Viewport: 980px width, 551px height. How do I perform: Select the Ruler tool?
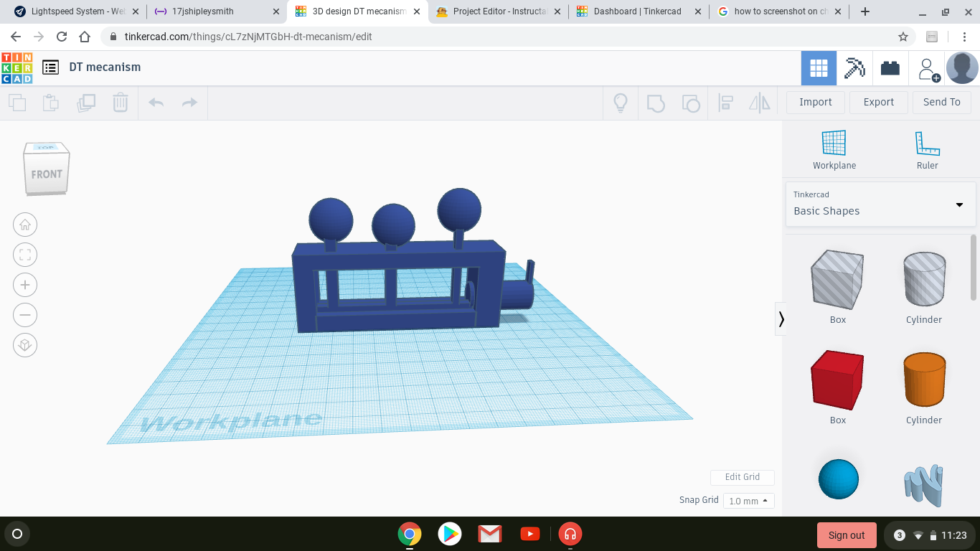pyautogui.click(x=927, y=150)
